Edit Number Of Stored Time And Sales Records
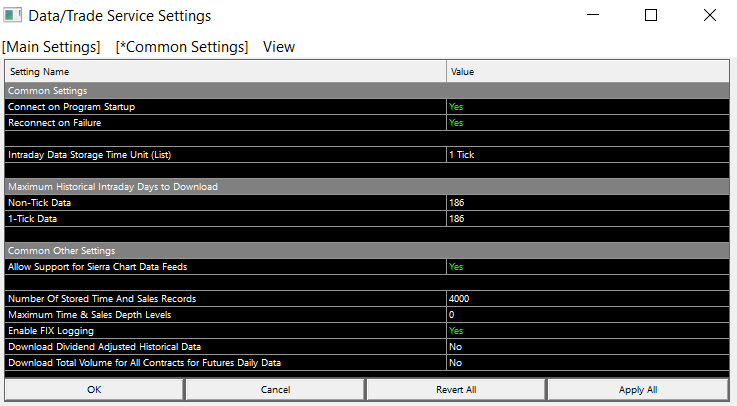 [588, 298]
